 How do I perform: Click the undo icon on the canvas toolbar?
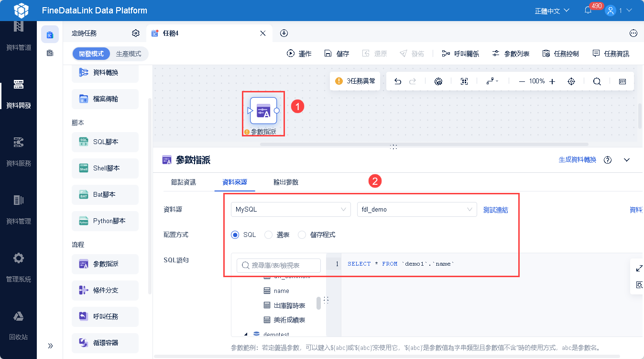click(x=397, y=81)
